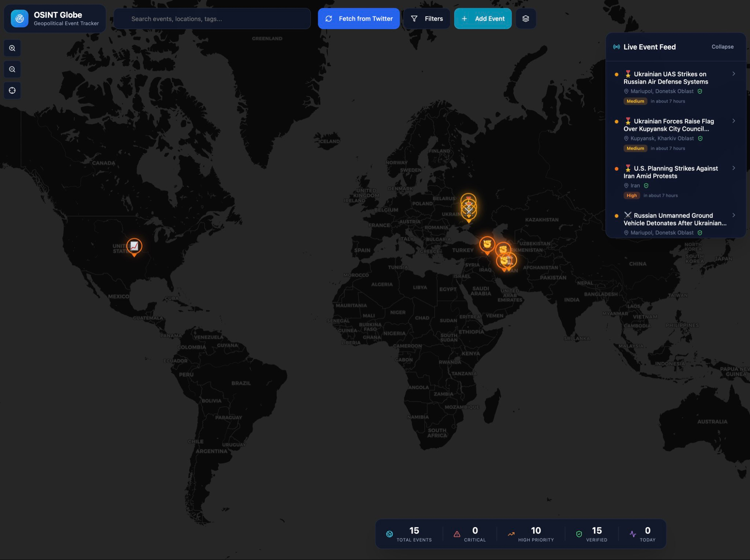This screenshot has width=750, height=560.
Task: Click the United States event map marker
Action: 134,246
